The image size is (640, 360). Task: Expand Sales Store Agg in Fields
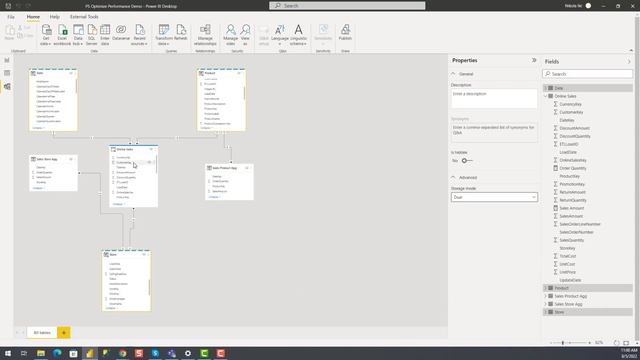pyautogui.click(x=545, y=304)
